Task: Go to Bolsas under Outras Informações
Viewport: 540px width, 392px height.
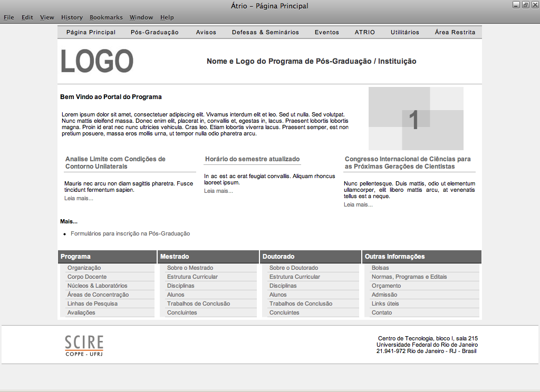Action: [x=380, y=268]
